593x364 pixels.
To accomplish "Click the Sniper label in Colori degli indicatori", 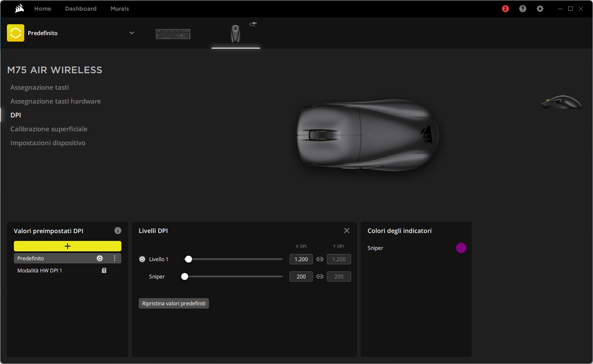I will pyautogui.click(x=375, y=248).
